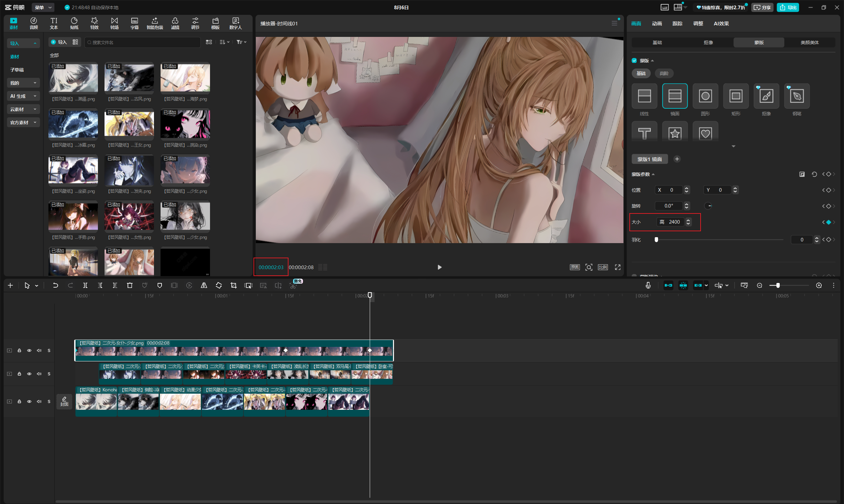The width and height of the screenshot is (844, 504).
Task: Select the keyframe diamond near 15f on top clip
Action: point(286,350)
